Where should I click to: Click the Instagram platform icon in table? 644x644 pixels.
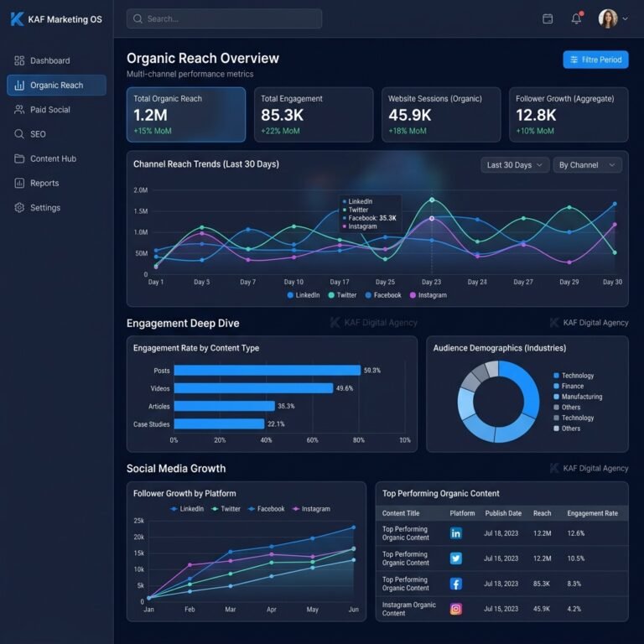pyautogui.click(x=456, y=609)
